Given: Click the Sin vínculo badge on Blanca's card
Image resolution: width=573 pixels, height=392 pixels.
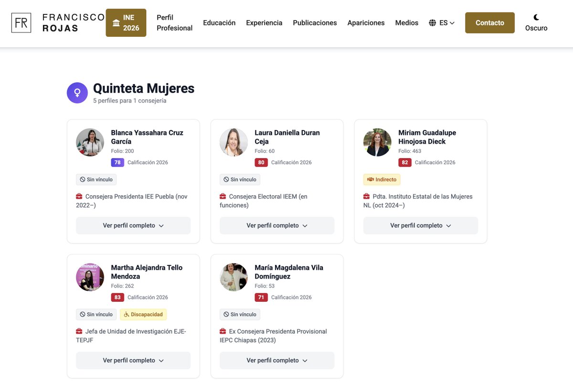Looking at the screenshot, I should pos(96,180).
